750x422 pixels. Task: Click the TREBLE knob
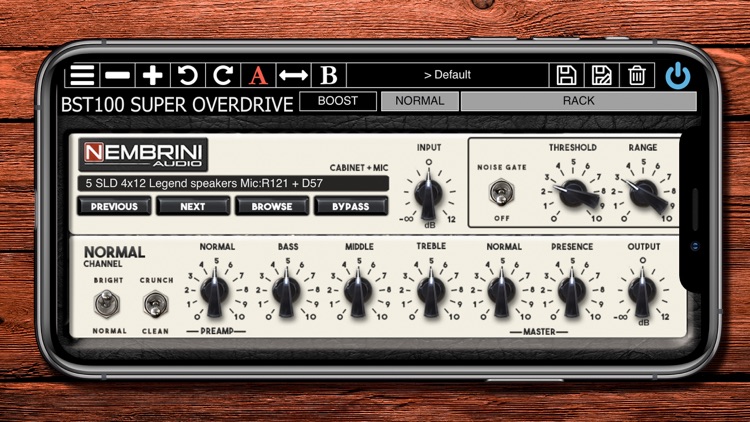(430, 291)
